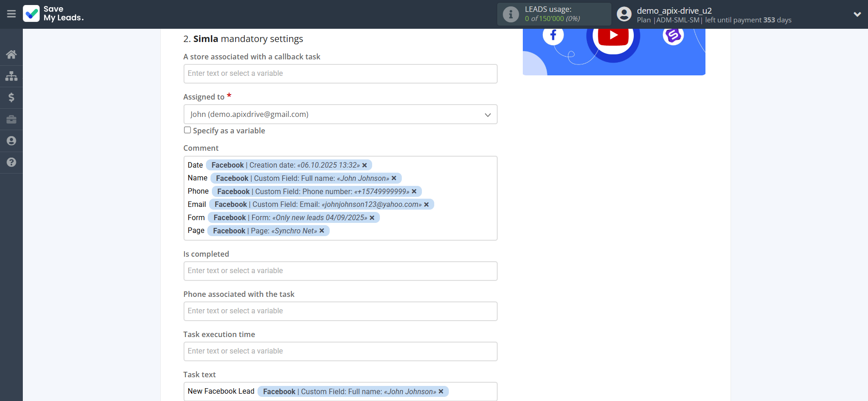Click the home icon in sidebar
The height and width of the screenshot is (401, 868).
(11, 54)
